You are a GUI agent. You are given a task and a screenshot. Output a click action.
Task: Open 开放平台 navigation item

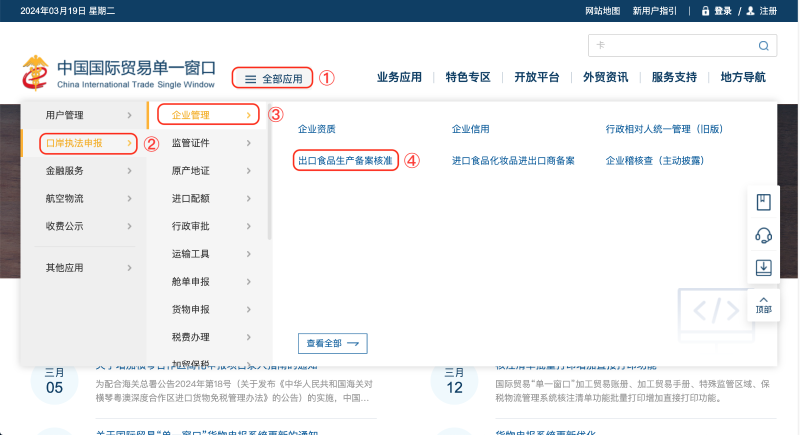click(537, 77)
